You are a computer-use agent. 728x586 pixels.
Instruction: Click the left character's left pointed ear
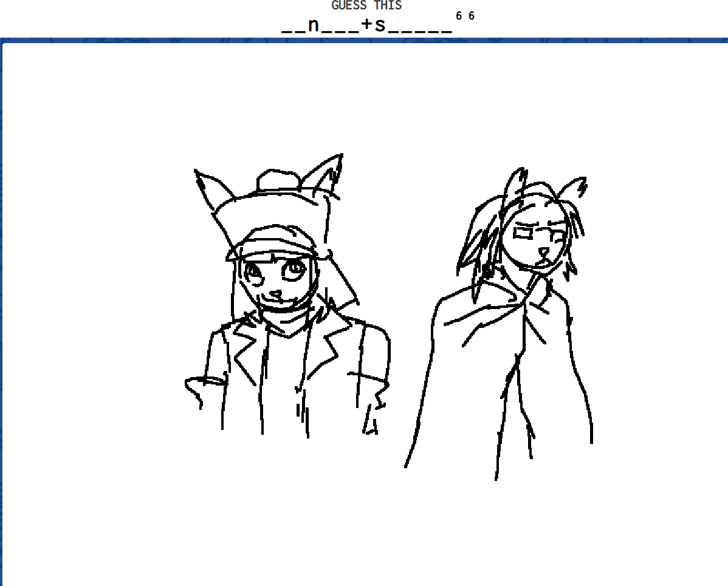[211, 189]
